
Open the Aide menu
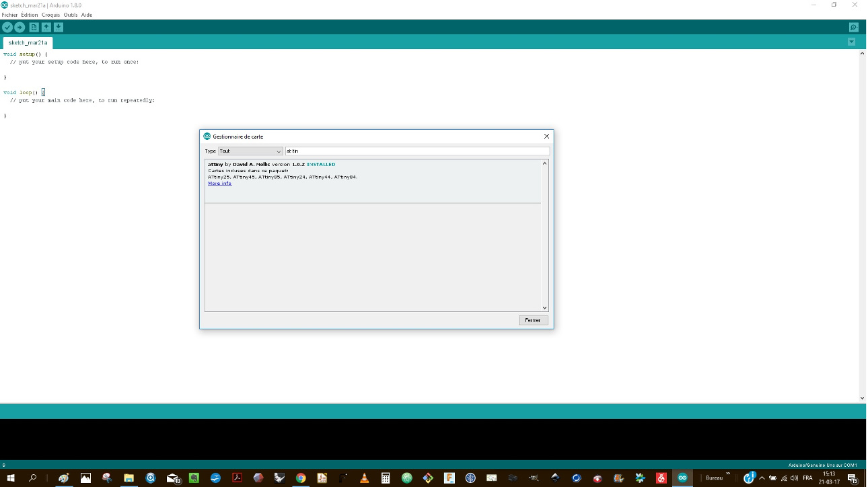click(x=87, y=15)
